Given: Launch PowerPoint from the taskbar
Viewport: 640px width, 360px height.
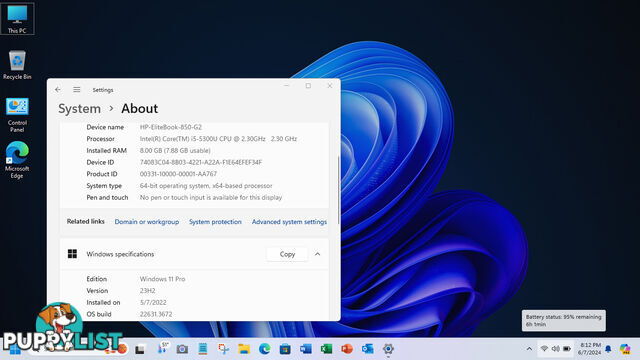Looking at the screenshot, I should (347, 349).
